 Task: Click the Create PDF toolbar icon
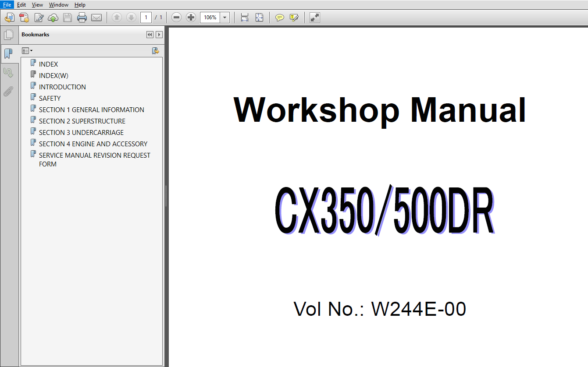10,18
